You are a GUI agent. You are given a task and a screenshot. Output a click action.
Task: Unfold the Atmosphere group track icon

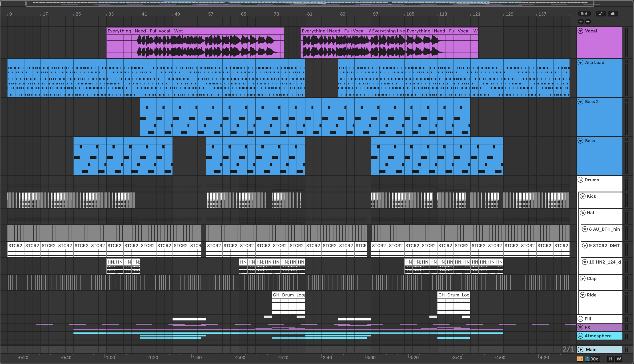[580, 336]
